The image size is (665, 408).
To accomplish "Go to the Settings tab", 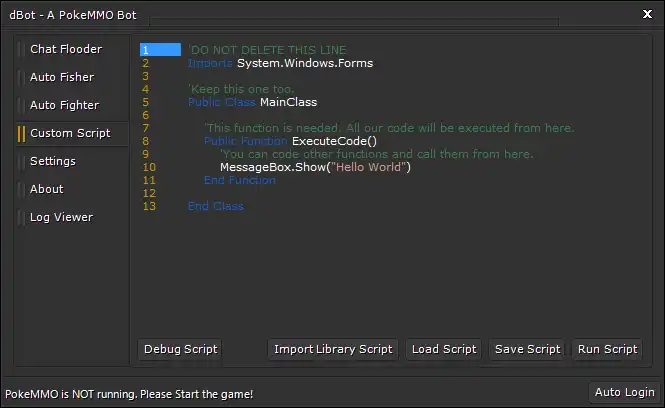I will 53,161.
